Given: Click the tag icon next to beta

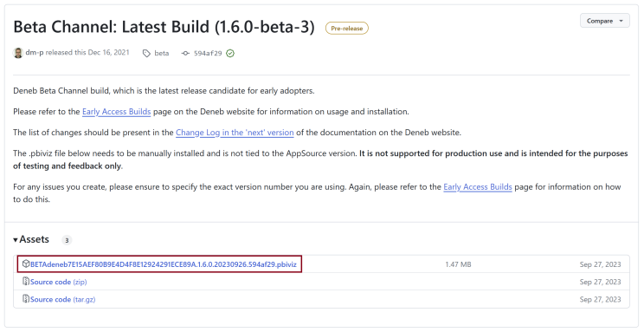Looking at the screenshot, I should click(146, 54).
